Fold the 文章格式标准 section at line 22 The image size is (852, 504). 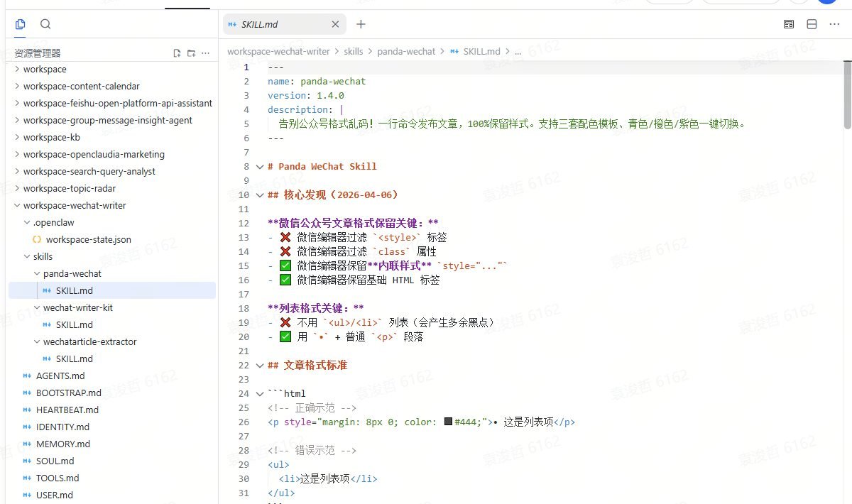(259, 366)
